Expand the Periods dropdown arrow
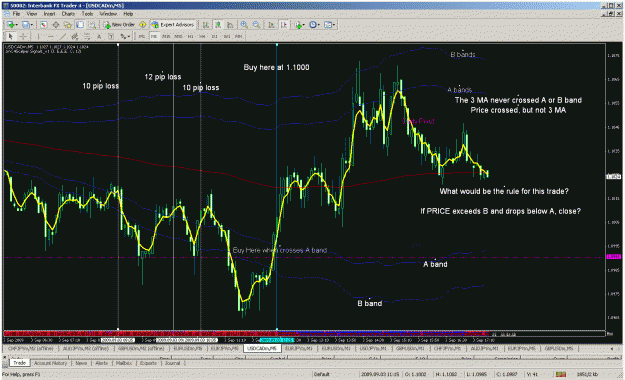The image size is (625, 380). click(x=319, y=25)
